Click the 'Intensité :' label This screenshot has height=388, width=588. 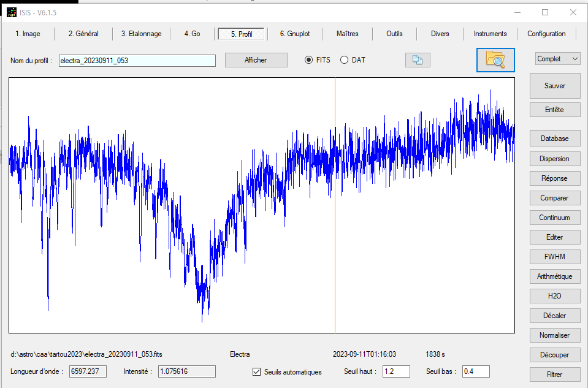(x=137, y=371)
